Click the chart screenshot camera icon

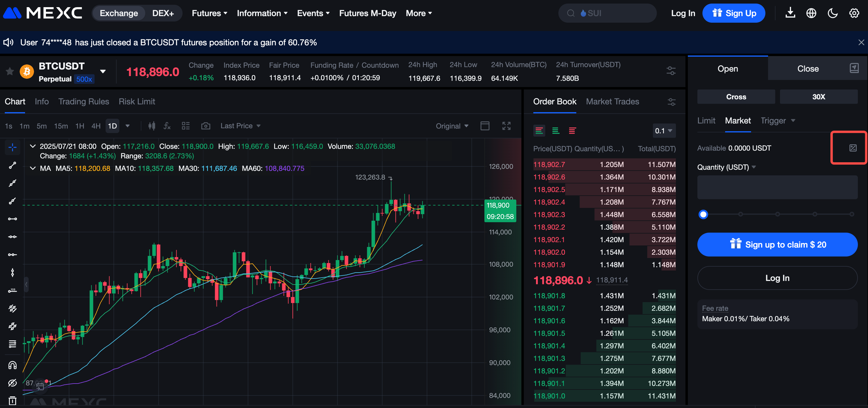click(206, 126)
